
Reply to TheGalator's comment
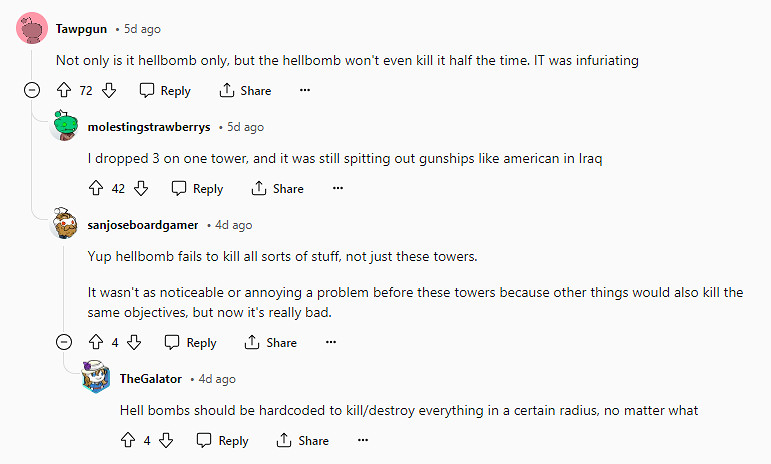click(x=222, y=440)
